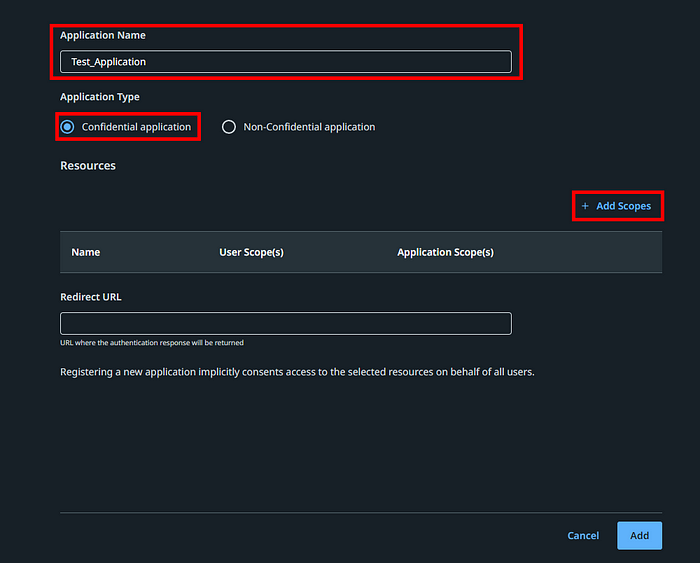This screenshot has height=563, width=700.
Task: Click the Application Type label
Action: click(x=100, y=97)
